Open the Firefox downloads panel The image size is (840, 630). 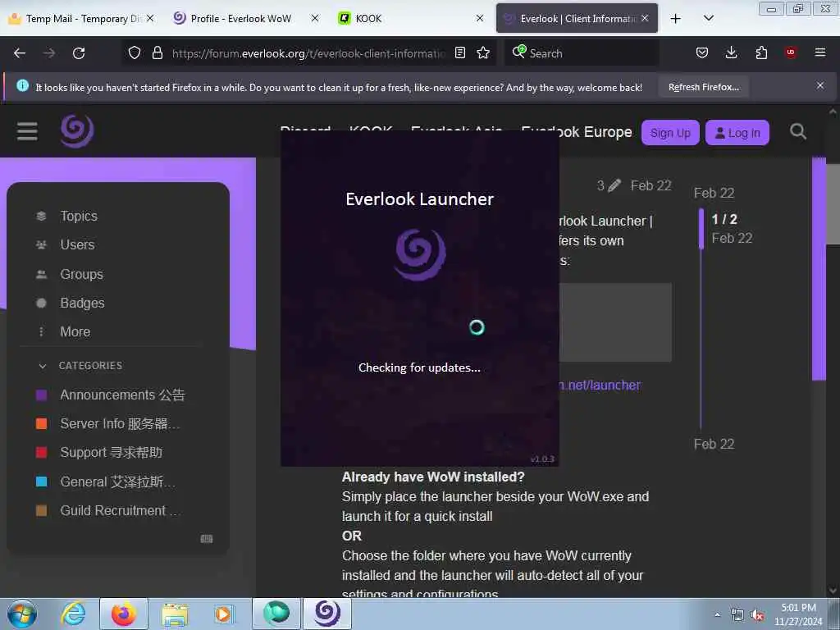point(731,52)
